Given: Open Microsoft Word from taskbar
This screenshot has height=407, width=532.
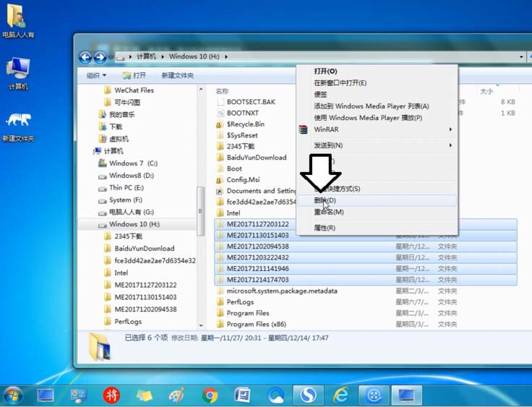Looking at the screenshot, I should (x=243, y=396).
